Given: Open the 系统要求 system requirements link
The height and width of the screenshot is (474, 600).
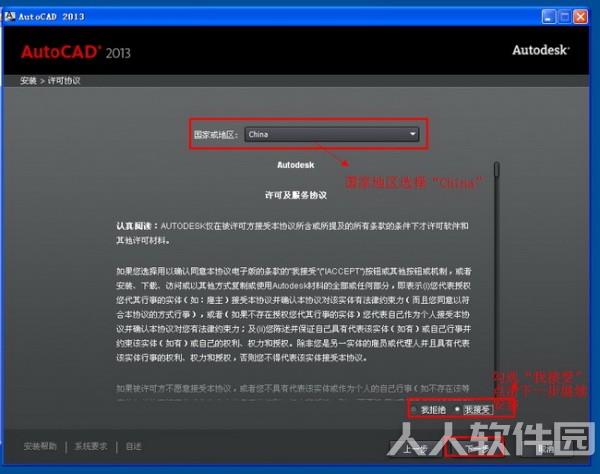Looking at the screenshot, I should (x=91, y=446).
